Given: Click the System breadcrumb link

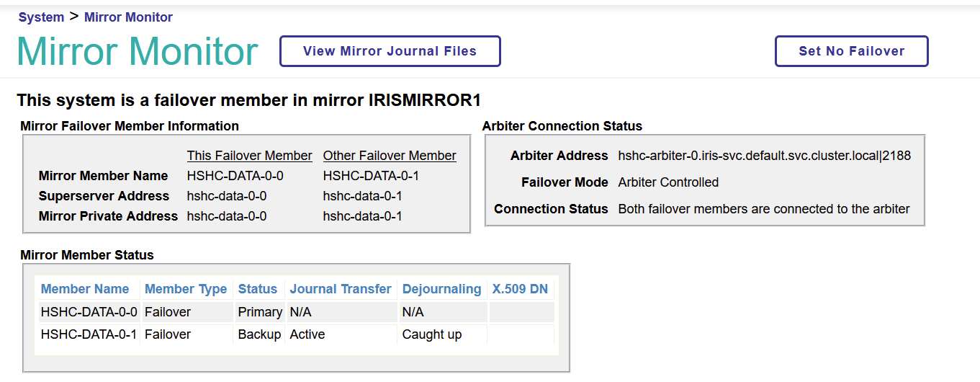Looking at the screenshot, I should [x=41, y=17].
